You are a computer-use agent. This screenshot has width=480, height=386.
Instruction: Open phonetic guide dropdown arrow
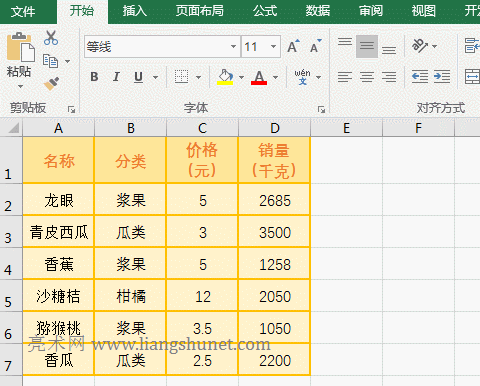(x=319, y=78)
